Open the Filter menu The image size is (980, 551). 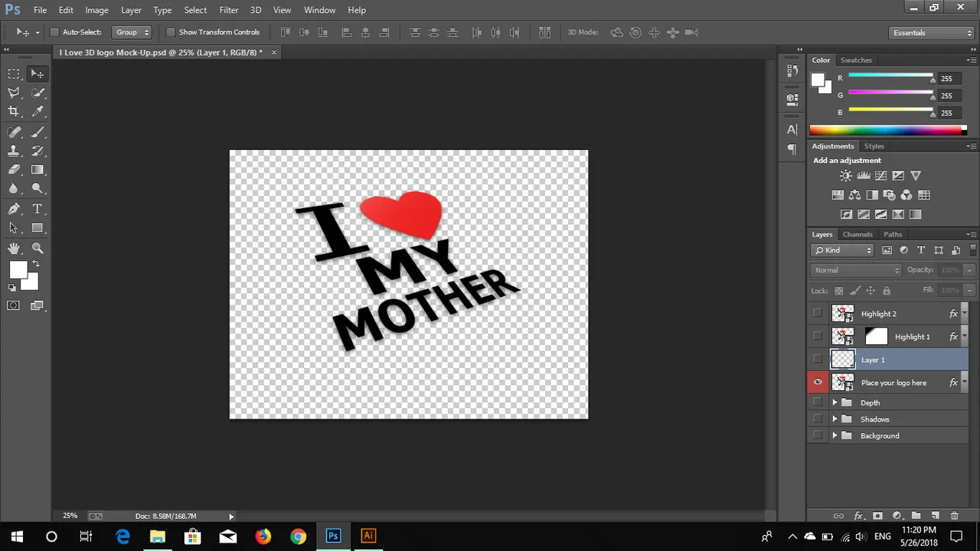228,10
